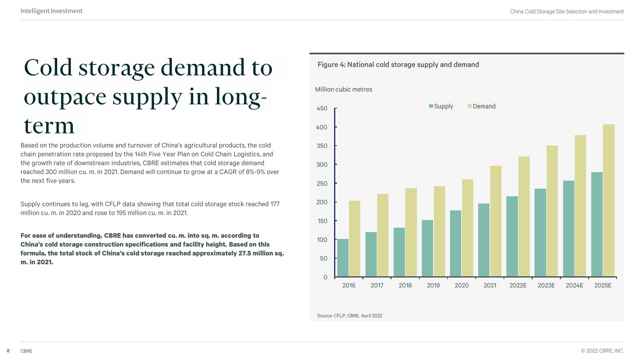Select the 2025E Demand bar
The image size is (644, 362).
point(609,200)
